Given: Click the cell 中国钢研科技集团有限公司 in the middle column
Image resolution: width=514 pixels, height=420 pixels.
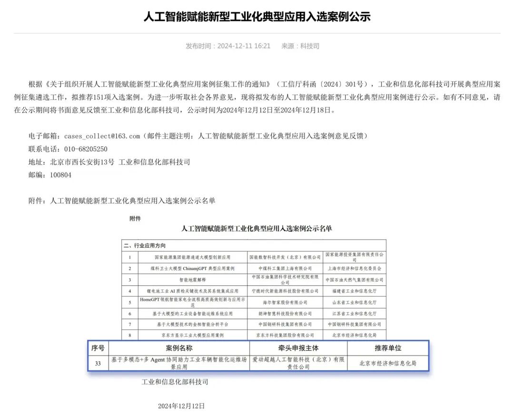Looking at the screenshot, I should pos(285,324).
